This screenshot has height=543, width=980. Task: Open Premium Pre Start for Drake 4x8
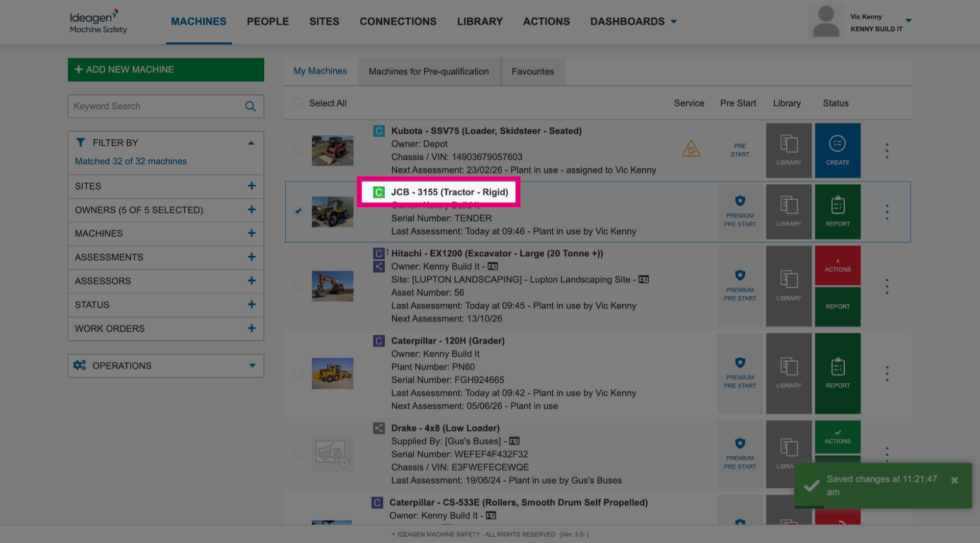[740, 454]
